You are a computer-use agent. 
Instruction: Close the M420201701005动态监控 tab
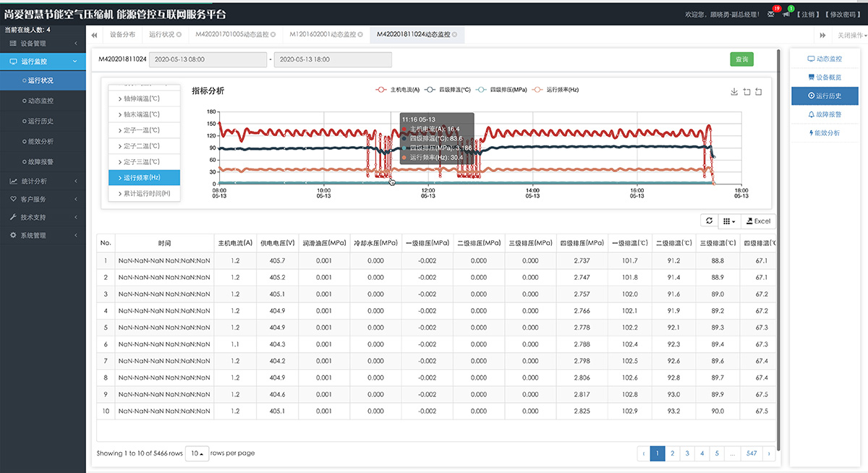pyautogui.click(x=271, y=35)
